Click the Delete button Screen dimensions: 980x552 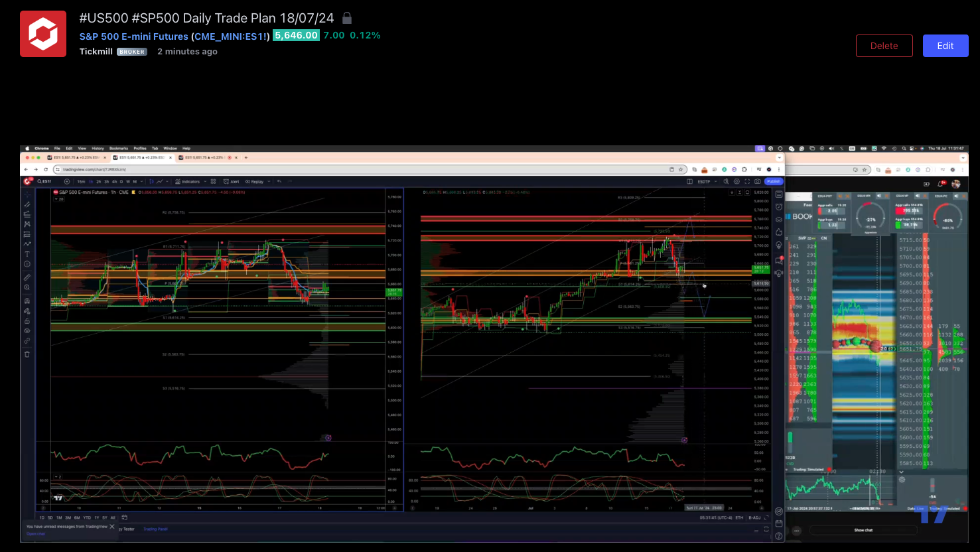pyautogui.click(x=884, y=46)
